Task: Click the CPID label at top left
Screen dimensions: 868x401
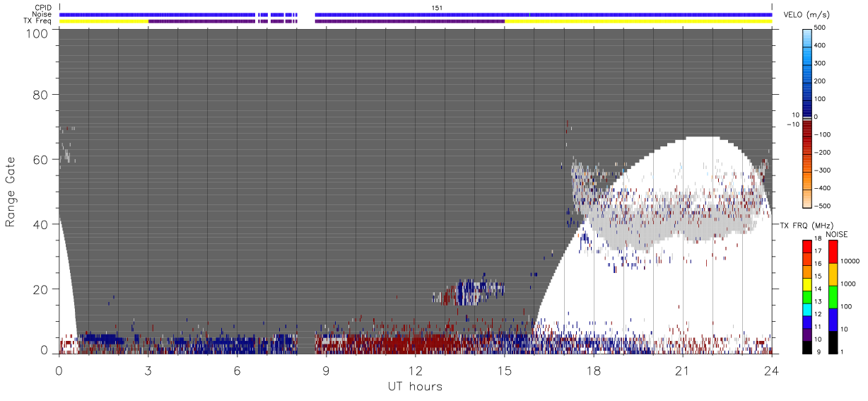Action: 42,8
